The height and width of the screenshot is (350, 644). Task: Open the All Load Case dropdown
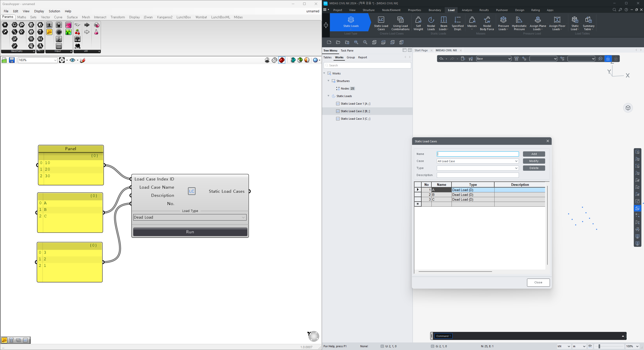(x=477, y=161)
